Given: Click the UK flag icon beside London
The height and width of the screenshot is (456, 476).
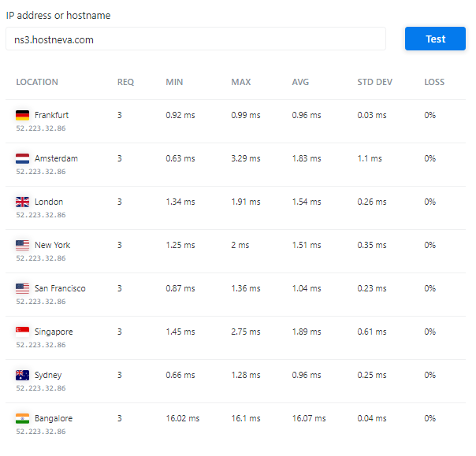Looking at the screenshot, I should click(x=23, y=202).
